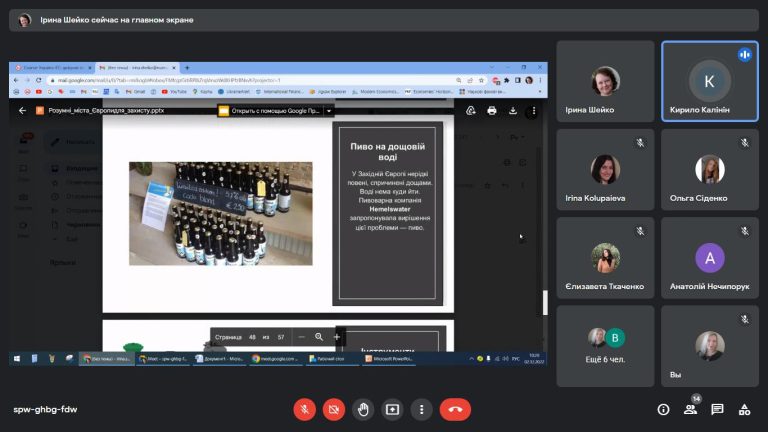Image resolution: width=768 pixels, height=432 pixels.
Task: Click the red leave call button
Action: point(455,409)
